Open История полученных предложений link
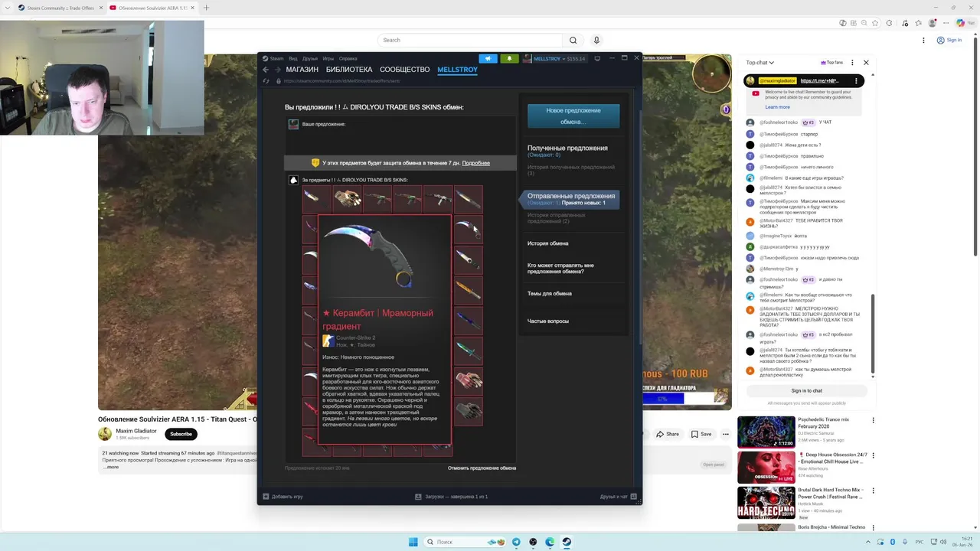The width and height of the screenshot is (980, 551). (x=571, y=170)
